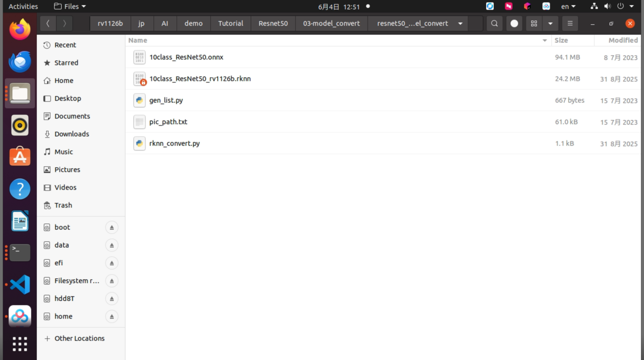
Task: Go forward to the next folder
Action: pyautogui.click(x=64, y=24)
